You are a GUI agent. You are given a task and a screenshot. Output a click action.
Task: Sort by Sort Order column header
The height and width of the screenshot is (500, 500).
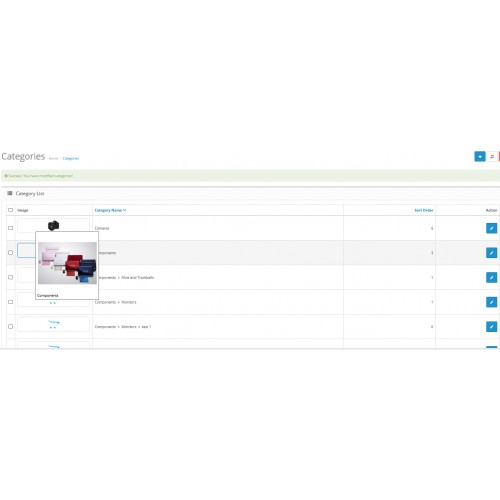click(424, 210)
